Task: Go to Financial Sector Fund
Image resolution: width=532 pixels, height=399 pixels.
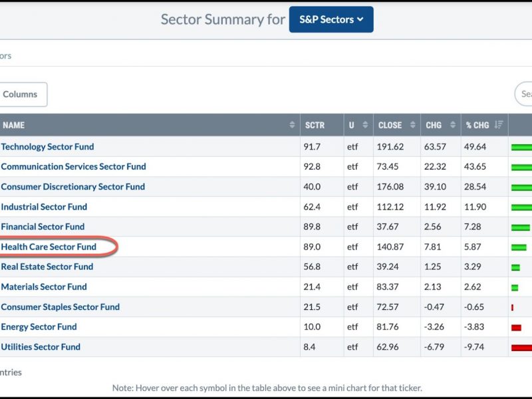Action: coord(43,227)
